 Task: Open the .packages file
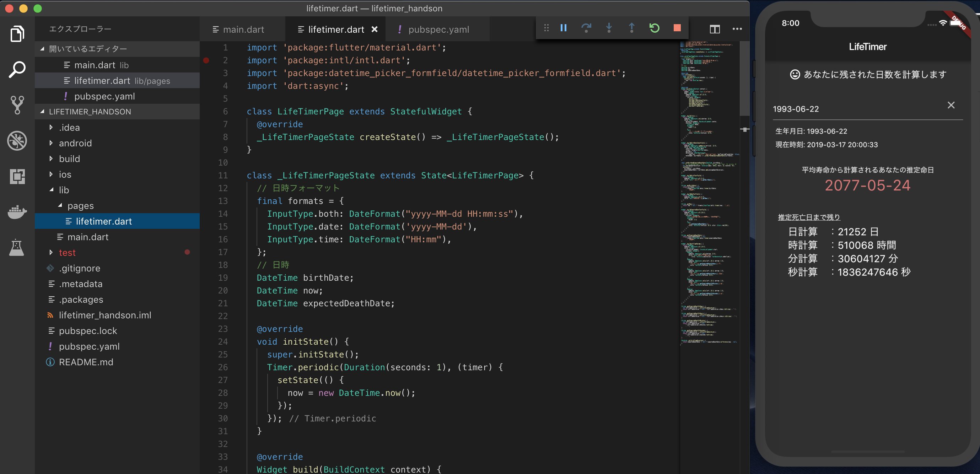tap(117, 300)
